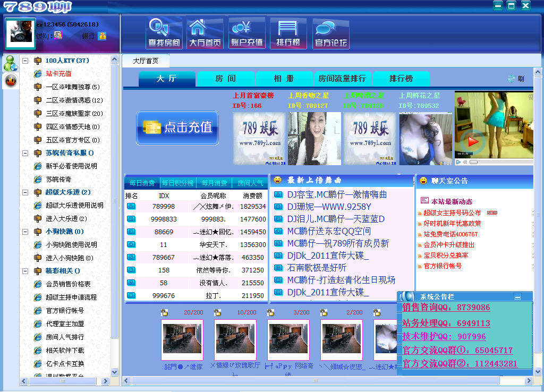Collapse the 小狗快跑 (0) tree node
The width and height of the screenshot is (544, 392).
tap(25, 232)
